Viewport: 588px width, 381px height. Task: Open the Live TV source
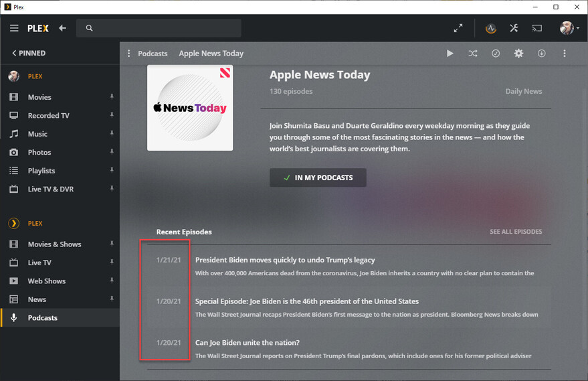(39, 262)
